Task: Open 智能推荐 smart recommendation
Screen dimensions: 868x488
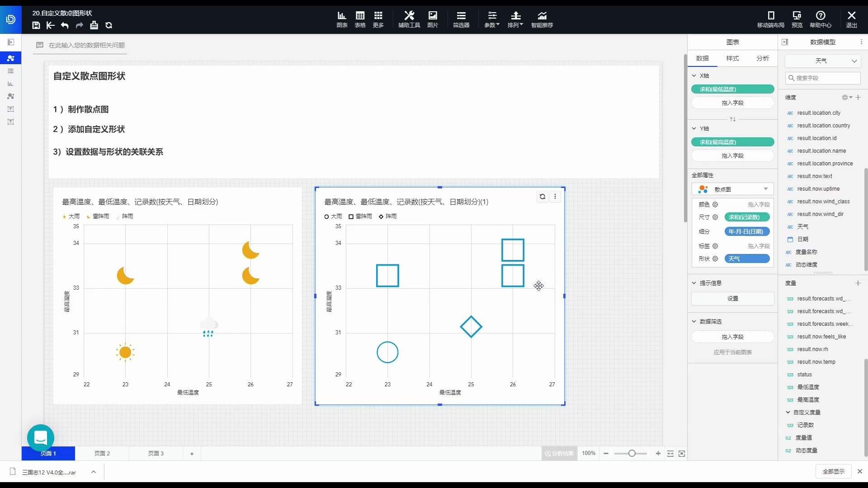Action: [542, 19]
